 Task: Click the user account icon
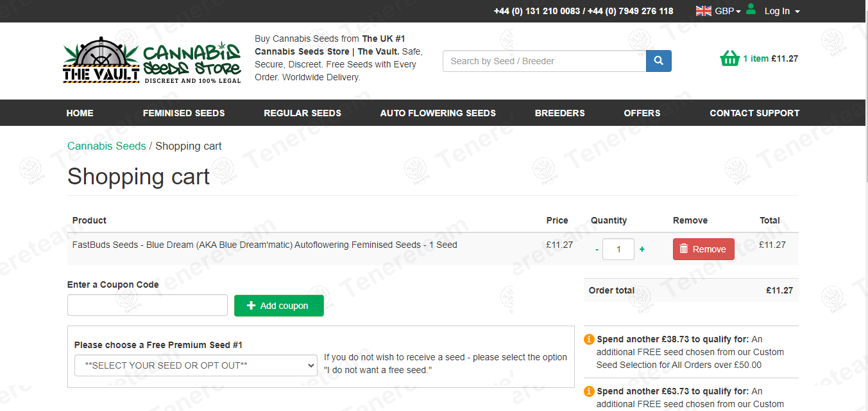coord(751,10)
